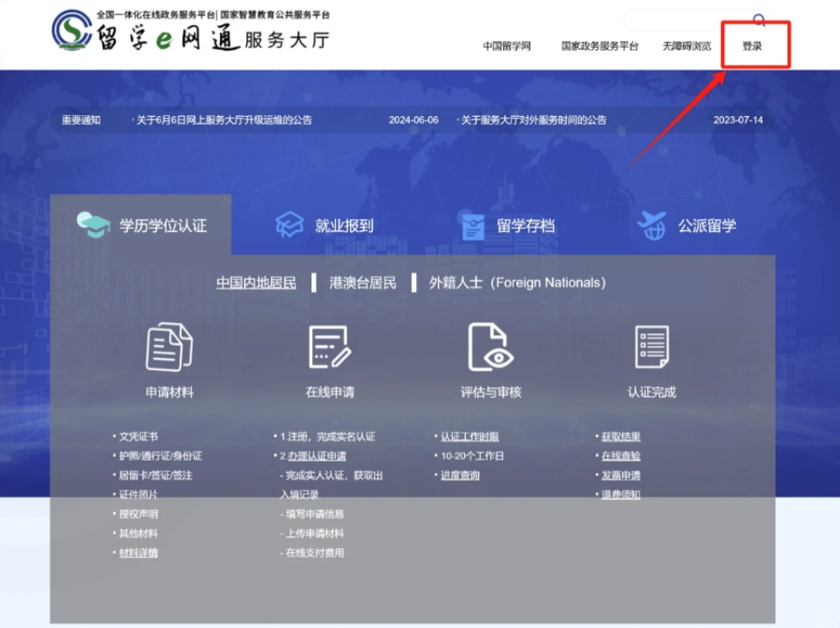Viewport: 840px width, 628px height.
Task: Click the 公派留学 airplane globe icon
Action: point(652,226)
